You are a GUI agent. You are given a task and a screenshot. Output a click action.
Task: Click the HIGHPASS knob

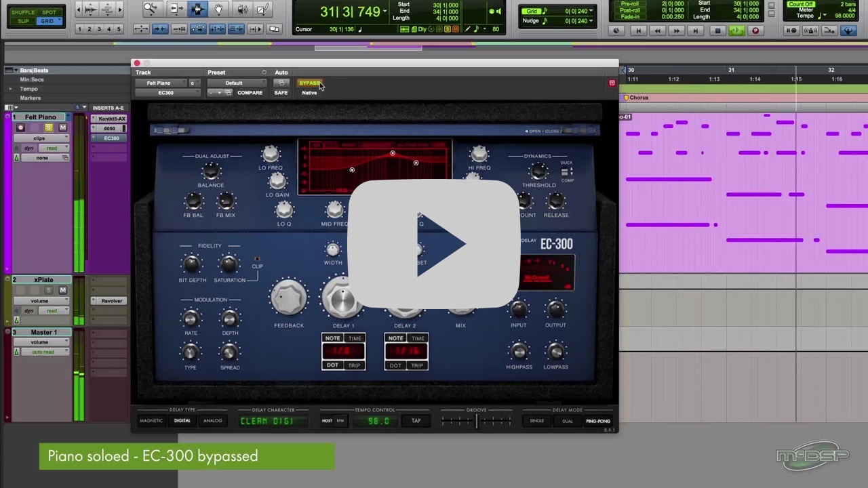pyautogui.click(x=519, y=351)
